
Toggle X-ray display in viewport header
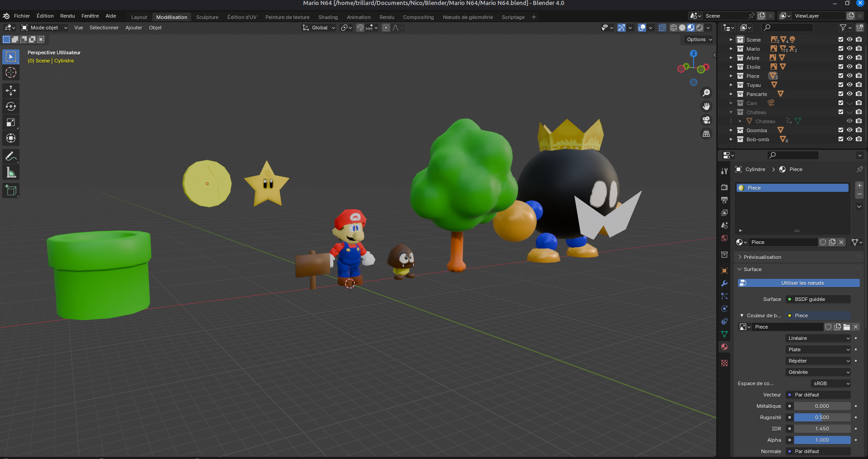click(x=662, y=28)
